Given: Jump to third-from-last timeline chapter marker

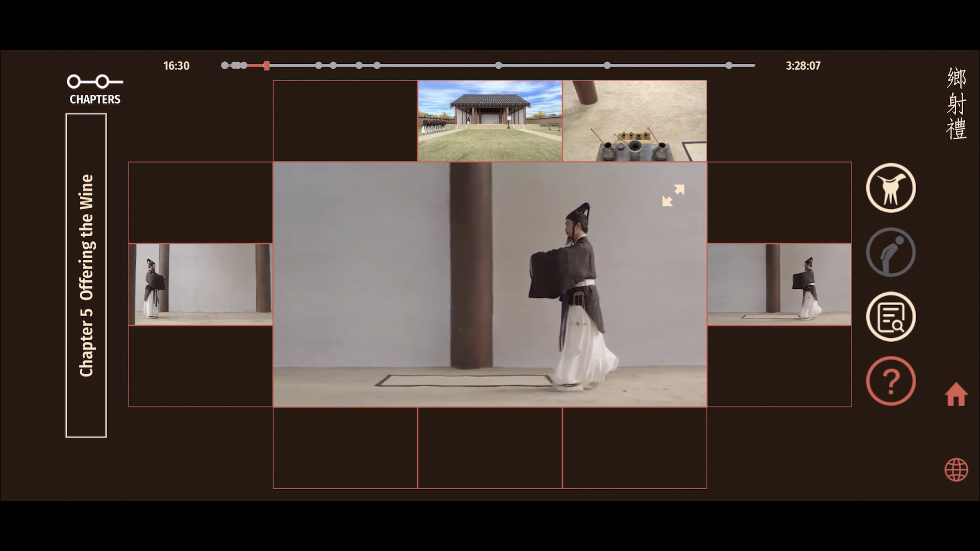Looking at the screenshot, I should [499, 65].
